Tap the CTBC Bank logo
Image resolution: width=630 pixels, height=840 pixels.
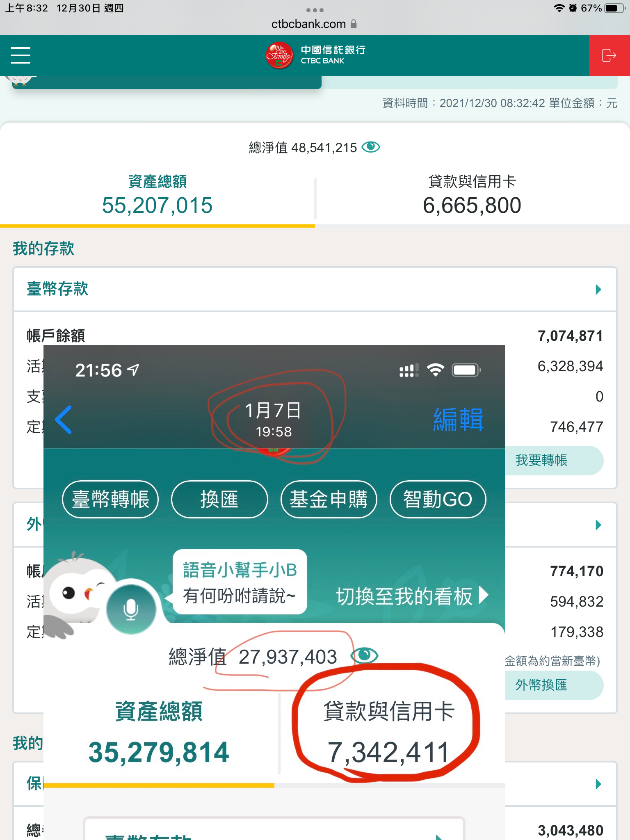coord(315,55)
